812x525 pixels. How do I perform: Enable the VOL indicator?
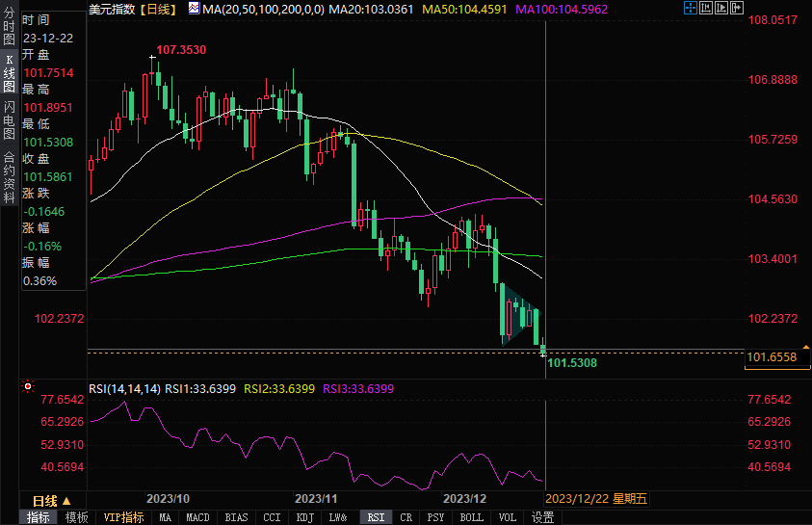tap(508, 517)
